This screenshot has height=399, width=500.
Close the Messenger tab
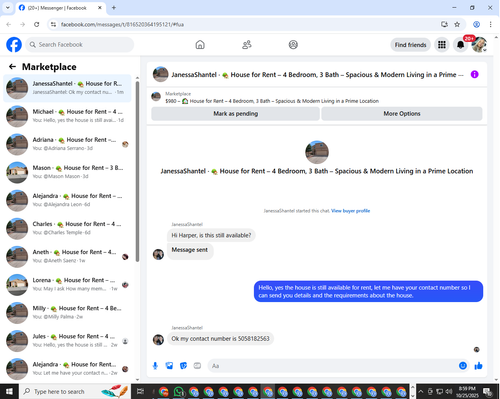[x=100, y=8]
